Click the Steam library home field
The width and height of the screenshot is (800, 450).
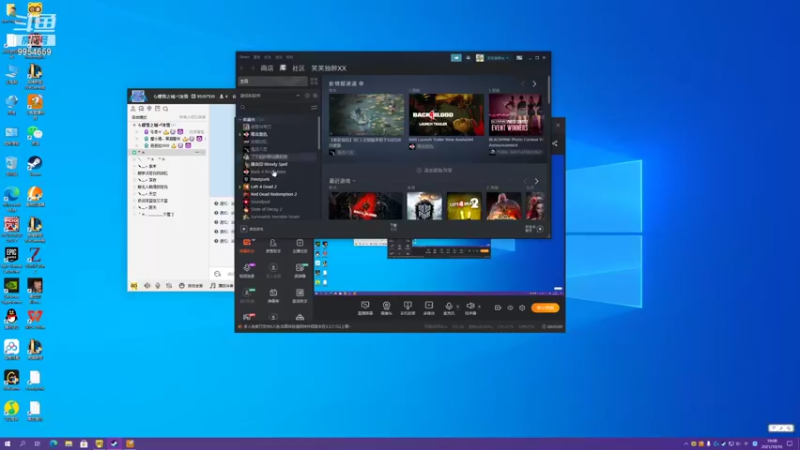(x=273, y=81)
